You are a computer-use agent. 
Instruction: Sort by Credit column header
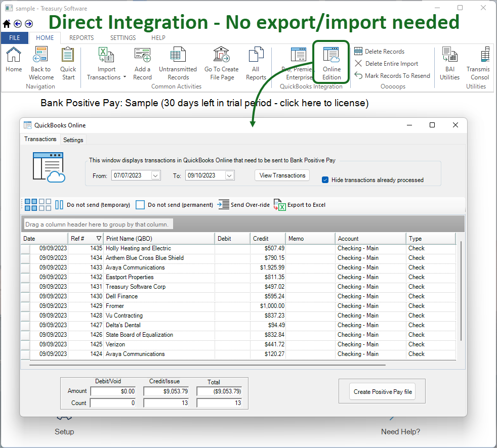268,239
